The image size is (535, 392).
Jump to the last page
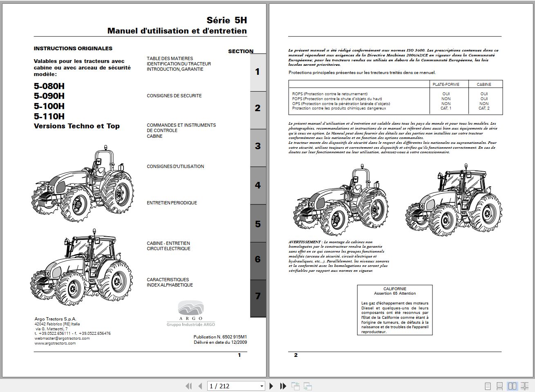(x=283, y=386)
